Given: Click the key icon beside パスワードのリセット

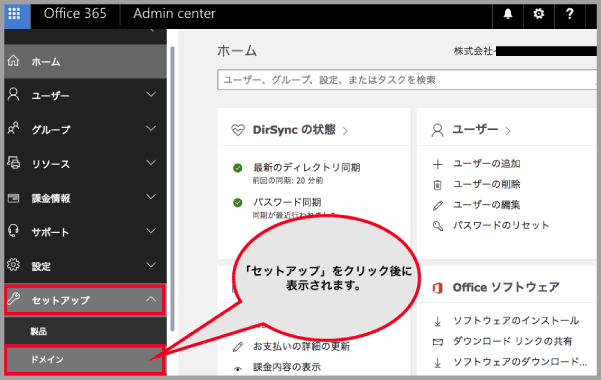Looking at the screenshot, I should coord(437,226).
